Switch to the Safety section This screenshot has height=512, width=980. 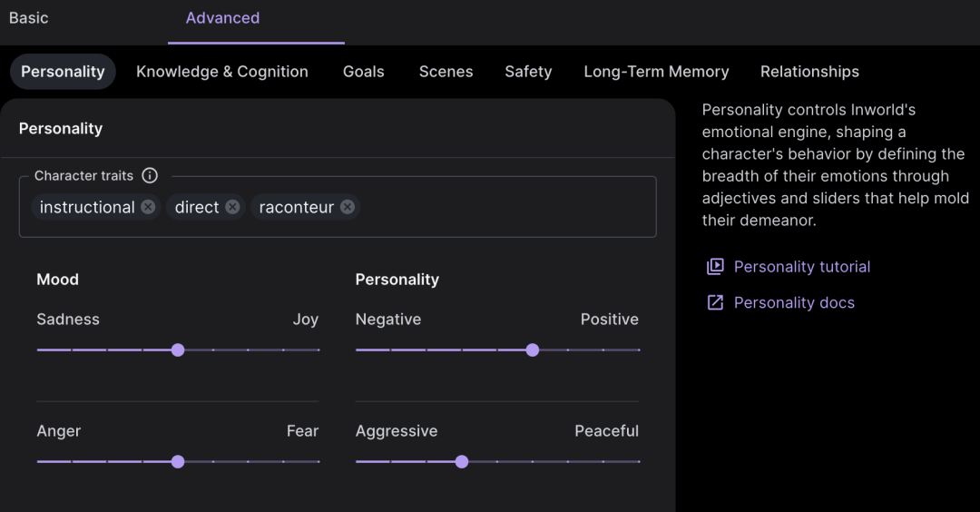coord(528,72)
